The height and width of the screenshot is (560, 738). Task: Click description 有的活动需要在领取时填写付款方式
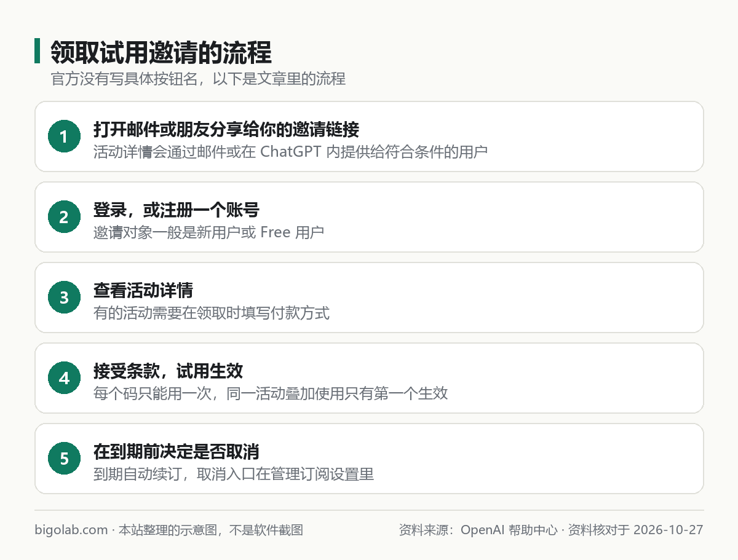point(212,312)
